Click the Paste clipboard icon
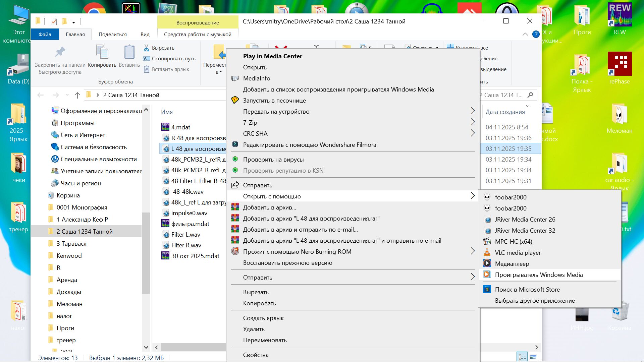This screenshot has height=362, width=644. click(x=129, y=52)
